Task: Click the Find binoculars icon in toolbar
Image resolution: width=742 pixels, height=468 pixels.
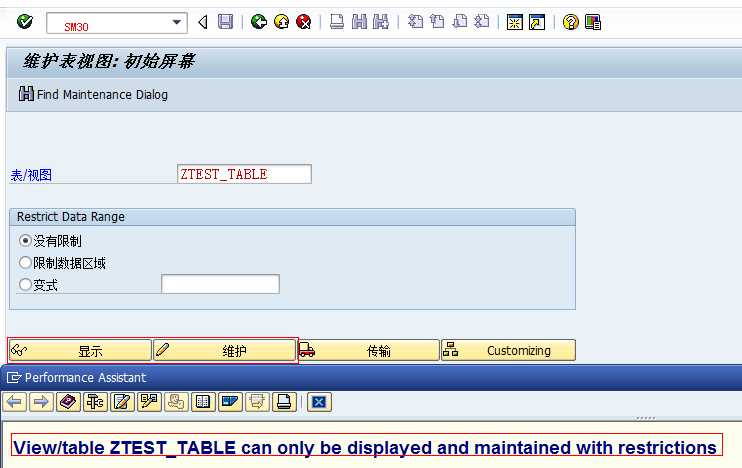Action: click(x=359, y=22)
